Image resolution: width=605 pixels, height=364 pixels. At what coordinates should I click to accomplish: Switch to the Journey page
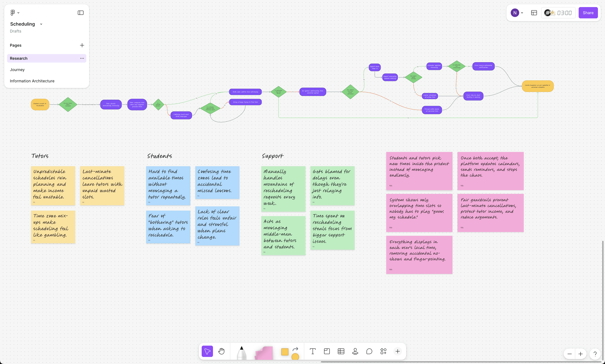(17, 70)
